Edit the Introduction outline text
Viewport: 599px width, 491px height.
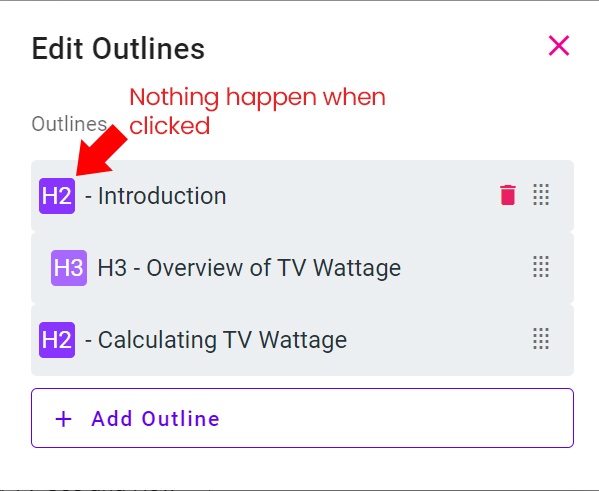click(155, 196)
